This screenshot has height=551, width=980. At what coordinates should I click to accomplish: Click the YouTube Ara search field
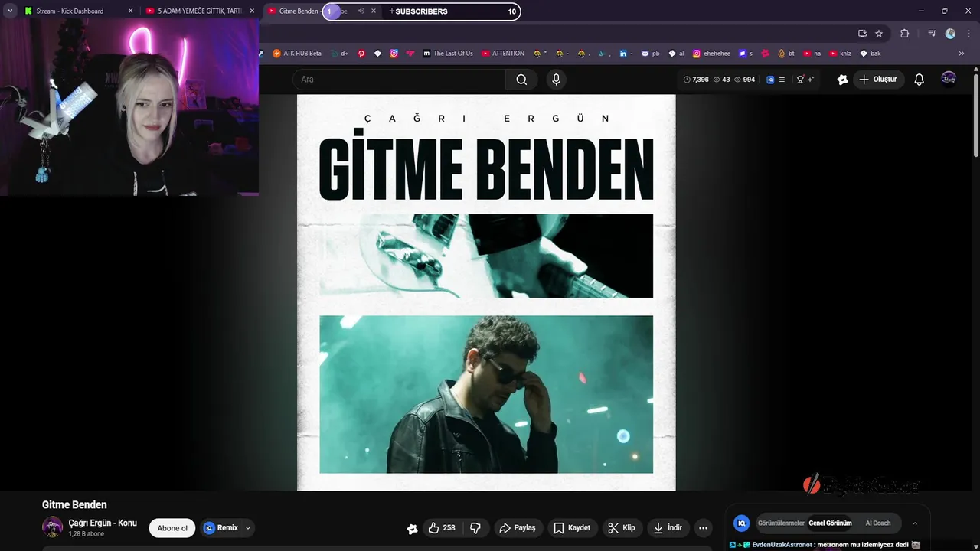click(399, 80)
